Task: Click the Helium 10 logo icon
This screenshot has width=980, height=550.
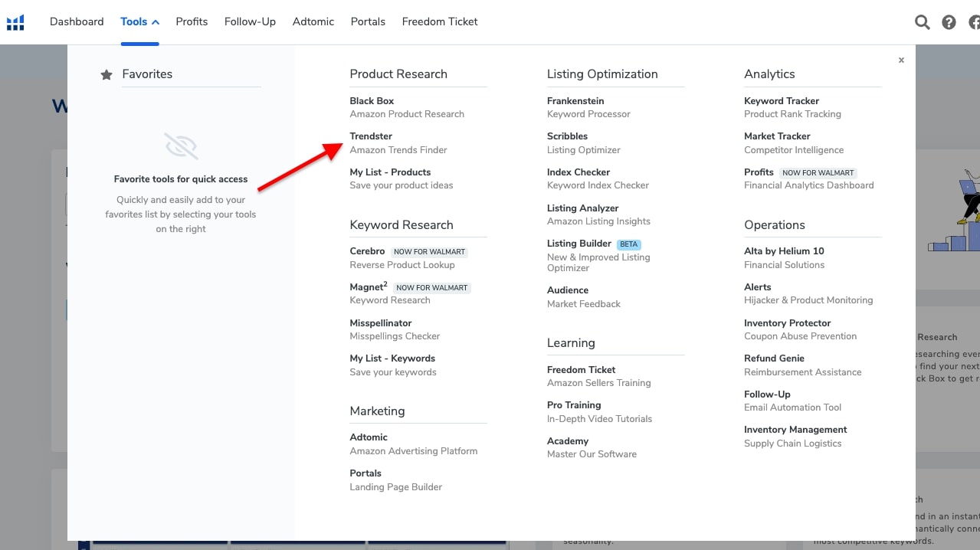Action: click(x=15, y=22)
